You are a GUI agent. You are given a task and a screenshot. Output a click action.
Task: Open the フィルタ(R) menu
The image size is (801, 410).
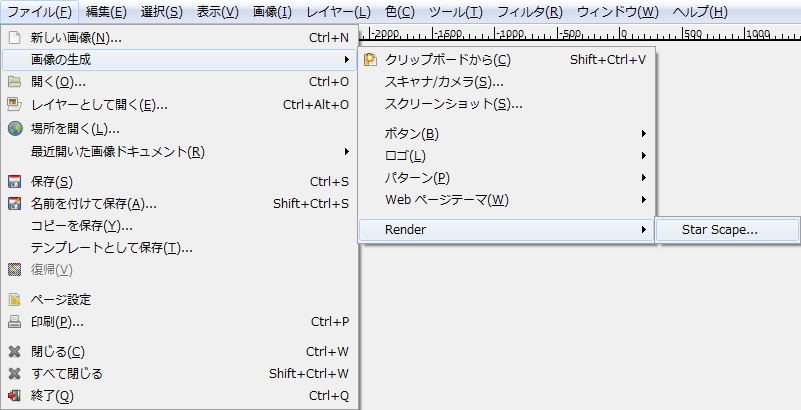530,11
